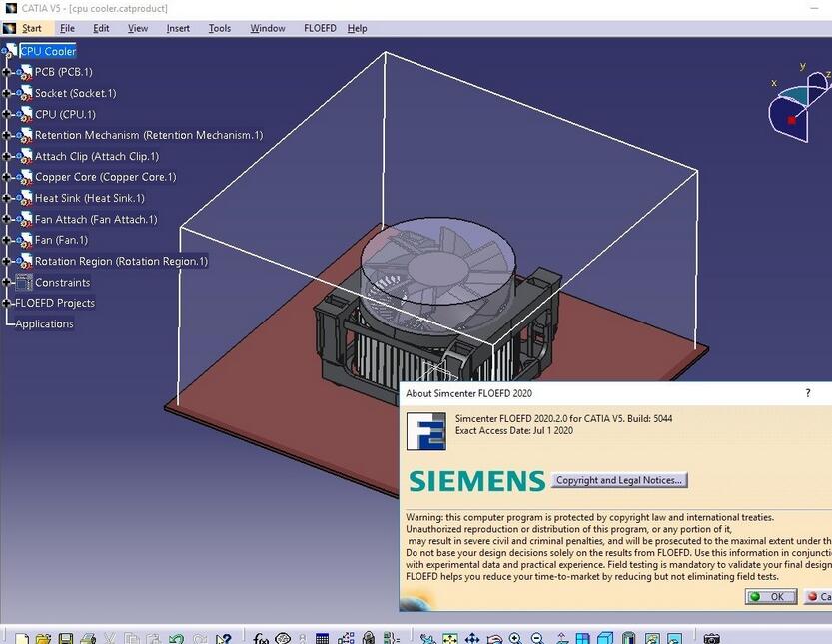Swap visible space icon
The image size is (832, 644).
coord(674,638)
